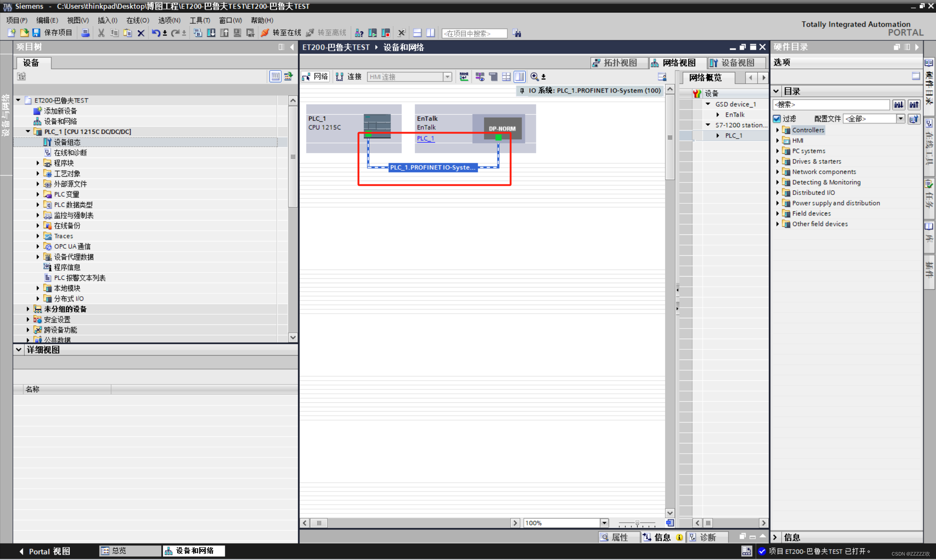
Task: Split editor space horizontally icon
Action: [417, 33]
